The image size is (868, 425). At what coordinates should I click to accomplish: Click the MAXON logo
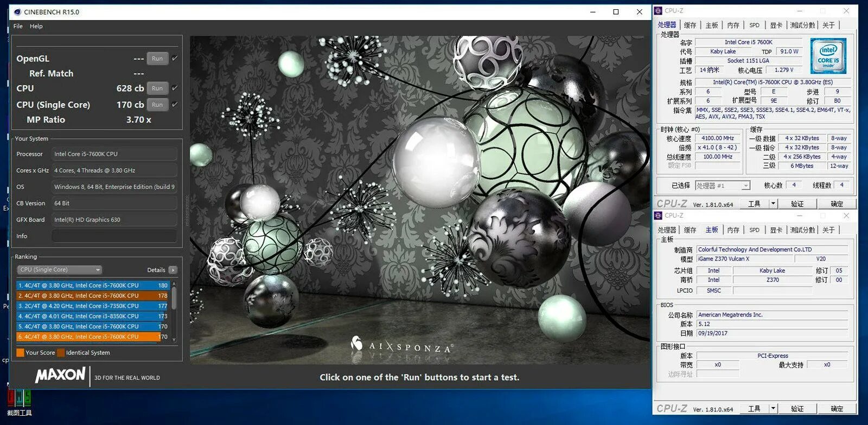60,375
